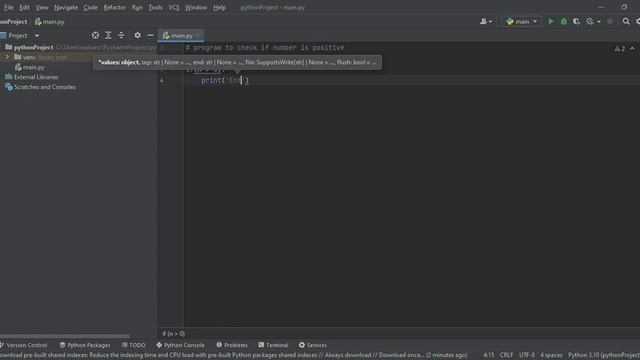Run main with coverage icon
The image size is (640, 360).
(576, 21)
